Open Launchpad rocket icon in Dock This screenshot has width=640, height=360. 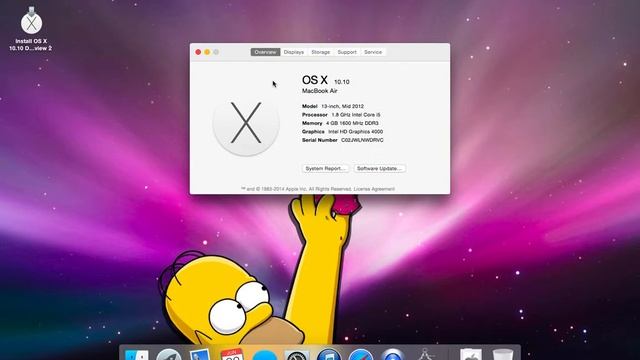coord(169,355)
